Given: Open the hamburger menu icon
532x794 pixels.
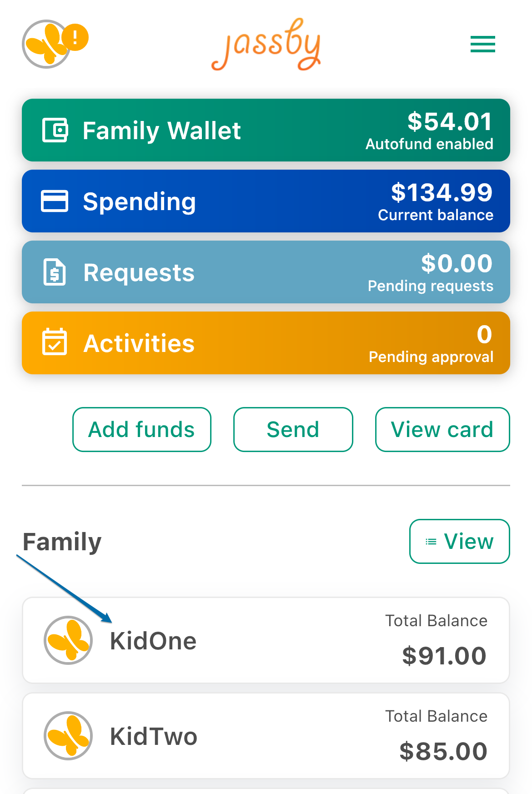Looking at the screenshot, I should tap(482, 44).
